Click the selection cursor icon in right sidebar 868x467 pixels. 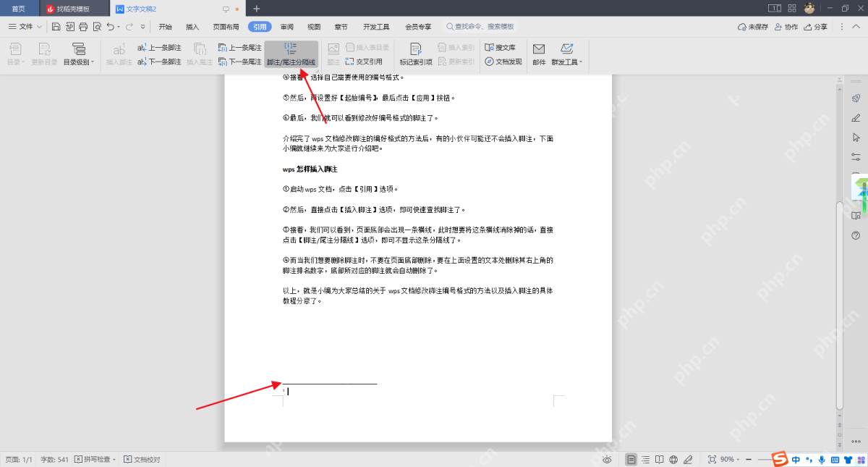(x=856, y=137)
